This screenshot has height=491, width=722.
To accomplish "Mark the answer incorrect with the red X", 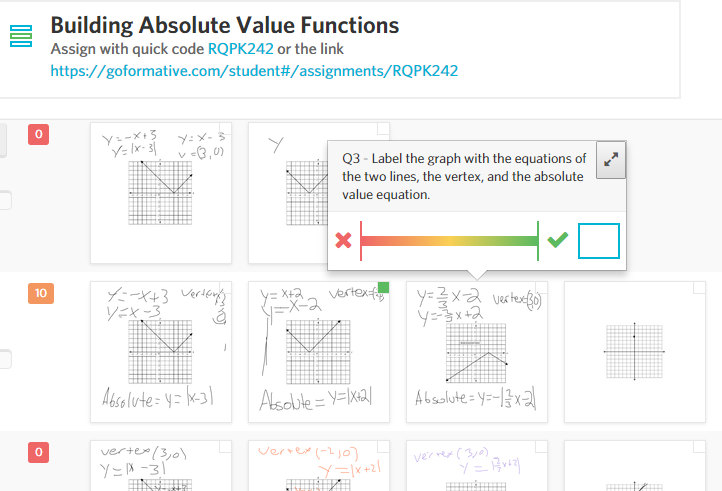I will pos(344,240).
